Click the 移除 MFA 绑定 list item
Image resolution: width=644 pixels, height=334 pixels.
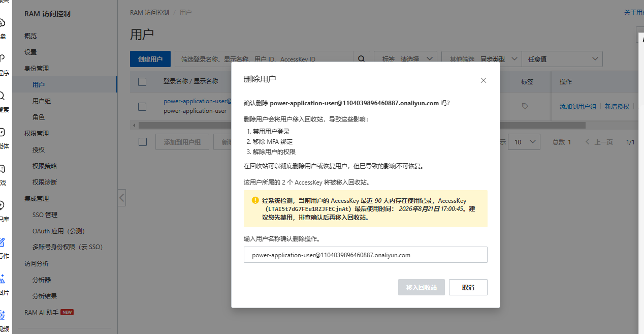[273, 142]
